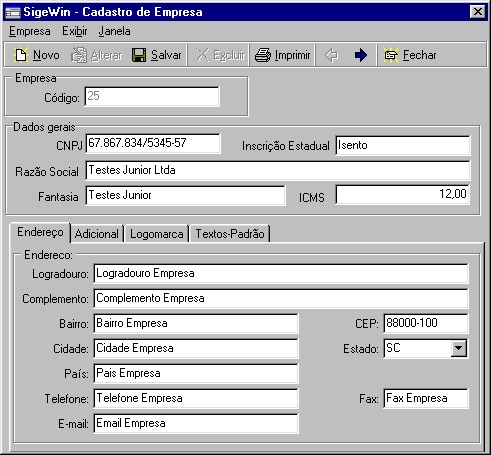The width and height of the screenshot is (491, 455).
Task: Click the Imprimir printer icon
Action: click(263, 55)
